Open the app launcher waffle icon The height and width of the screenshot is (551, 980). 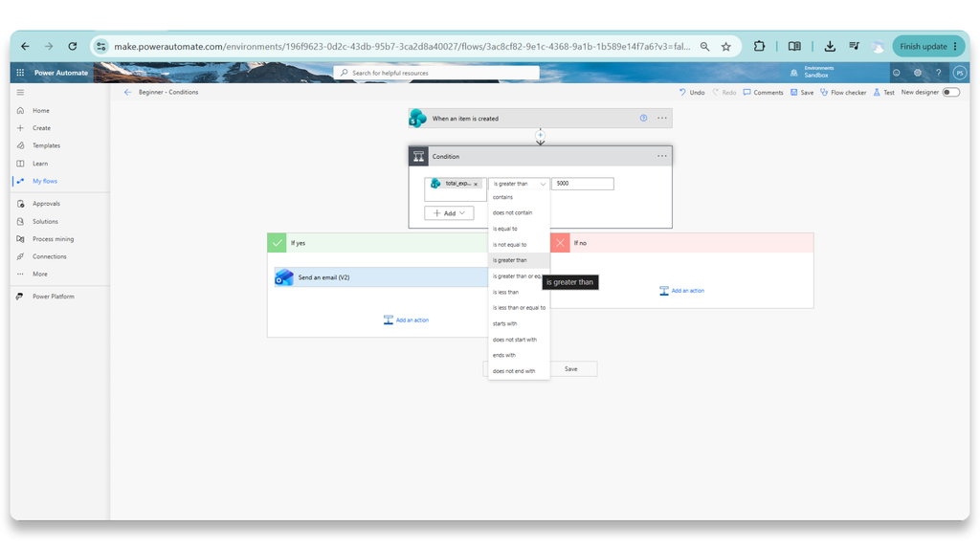20,73
